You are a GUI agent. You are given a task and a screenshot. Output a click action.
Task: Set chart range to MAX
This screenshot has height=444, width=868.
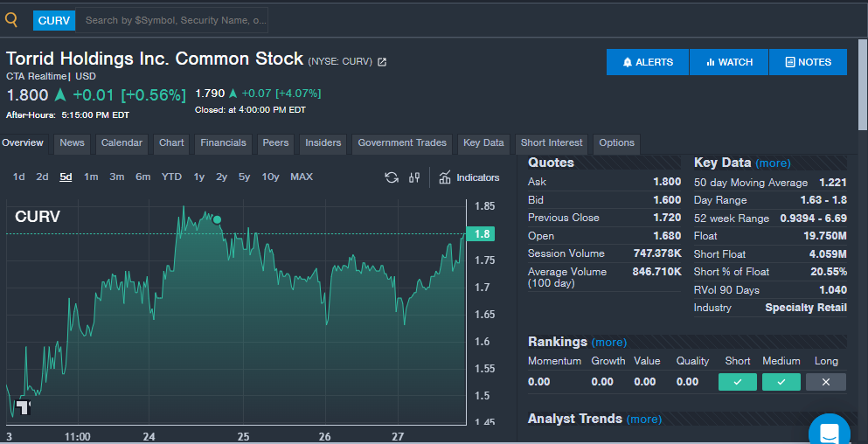[302, 177]
